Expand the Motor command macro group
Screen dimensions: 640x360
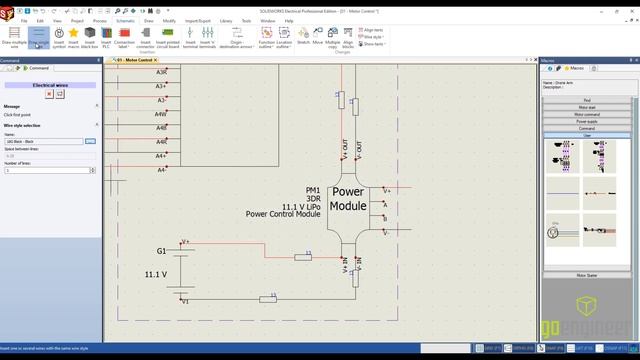click(587, 114)
